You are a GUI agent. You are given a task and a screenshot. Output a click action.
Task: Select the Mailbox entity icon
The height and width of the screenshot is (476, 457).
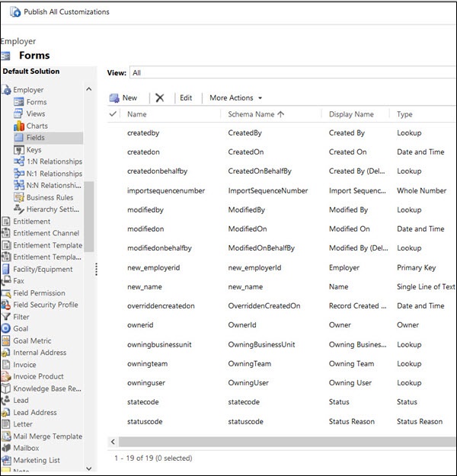pos(6,449)
